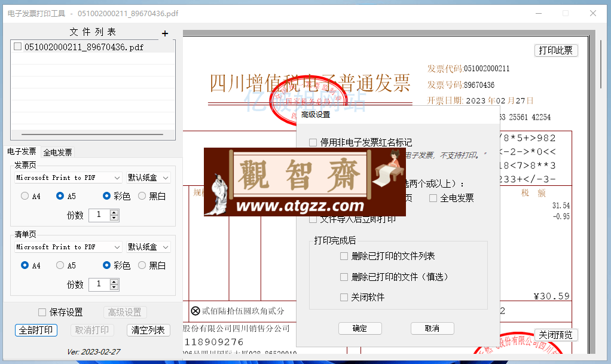Decrease 发票页 copies with down arrow
The height and width of the screenshot is (364, 611).
click(x=114, y=218)
